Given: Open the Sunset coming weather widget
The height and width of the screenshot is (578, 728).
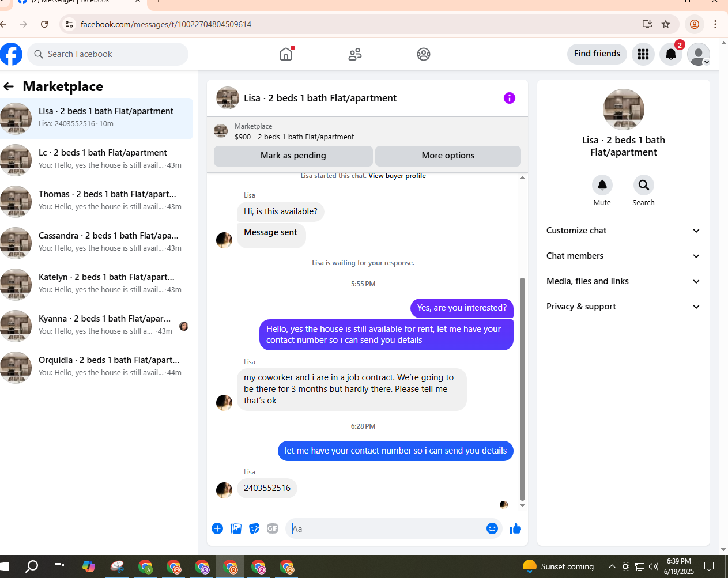Looking at the screenshot, I should click(558, 566).
